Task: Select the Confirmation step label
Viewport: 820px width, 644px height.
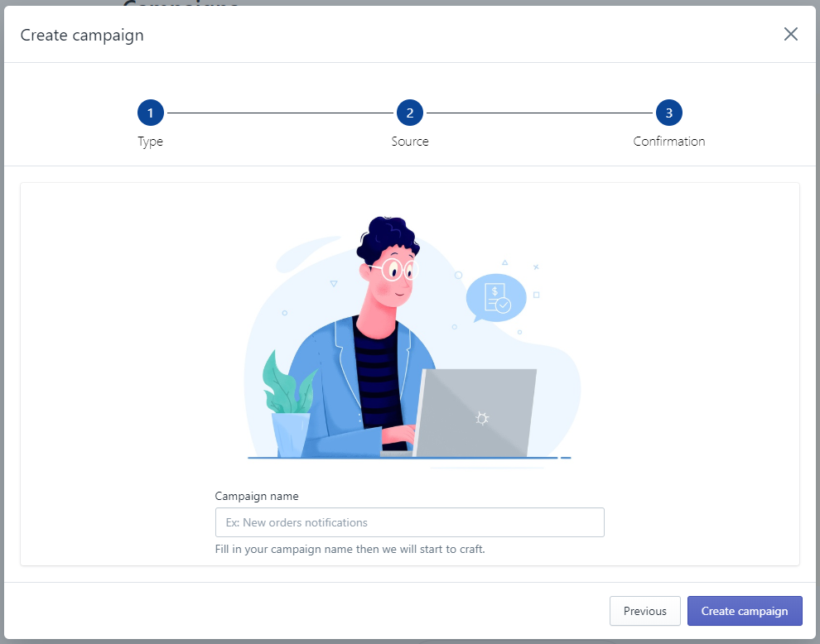Action: (x=669, y=142)
